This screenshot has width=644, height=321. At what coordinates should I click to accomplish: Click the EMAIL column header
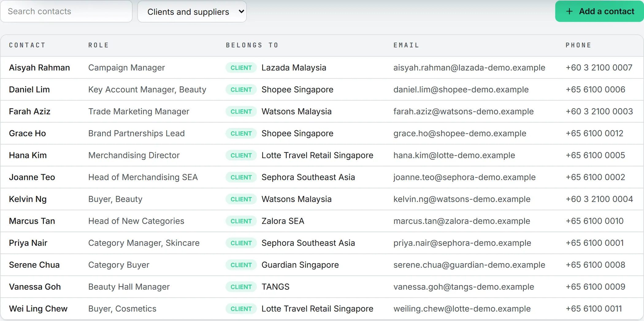coord(406,45)
